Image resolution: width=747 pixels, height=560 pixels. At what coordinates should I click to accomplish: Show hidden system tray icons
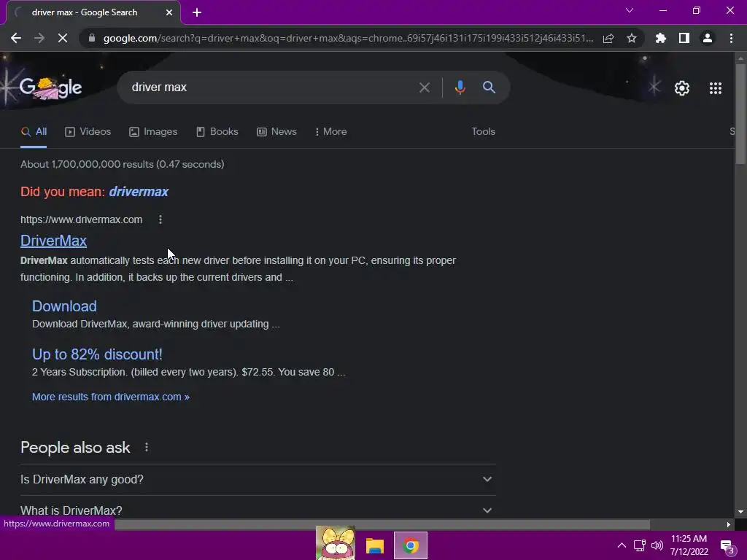click(x=622, y=545)
